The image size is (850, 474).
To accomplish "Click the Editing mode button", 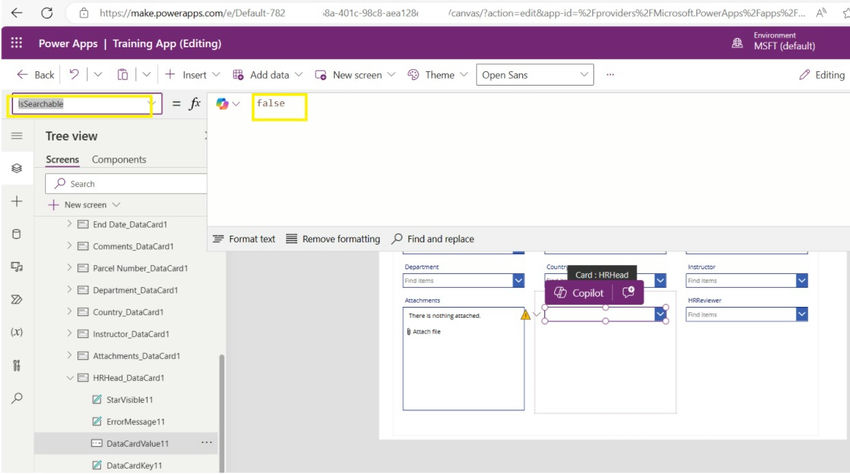I will (822, 75).
